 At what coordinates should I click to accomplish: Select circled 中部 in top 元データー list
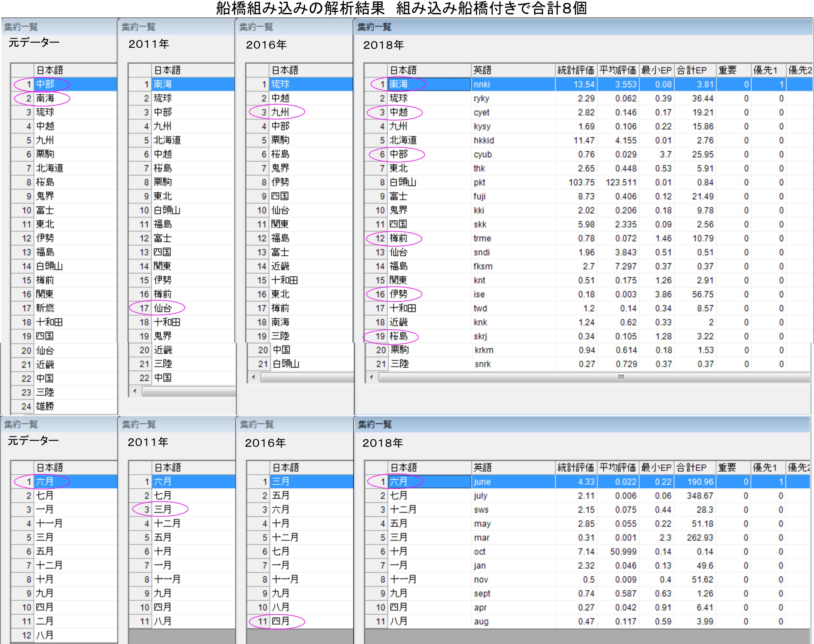pyautogui.click(x=45, y=84)
